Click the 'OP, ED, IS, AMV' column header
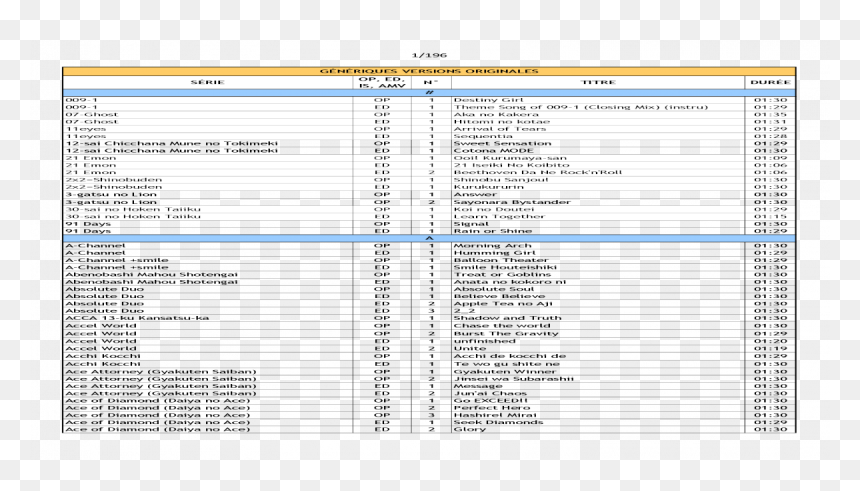This screenshot has height=491, width=860. (x=382, y=82)
